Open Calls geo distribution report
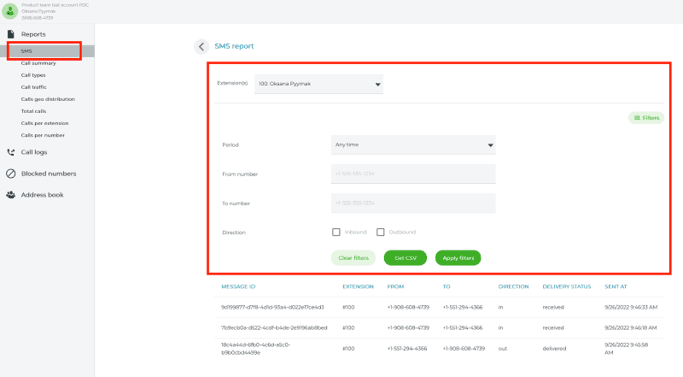The image size is (683, 377). (x=48, y=99)
